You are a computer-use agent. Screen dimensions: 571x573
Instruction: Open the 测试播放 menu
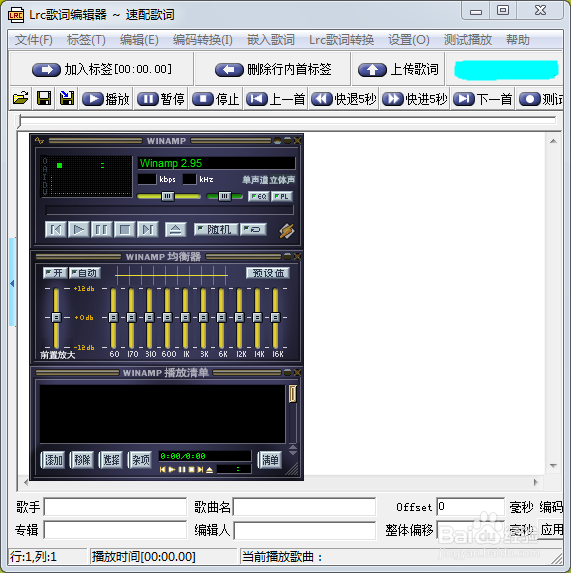[x=468, y=39]
